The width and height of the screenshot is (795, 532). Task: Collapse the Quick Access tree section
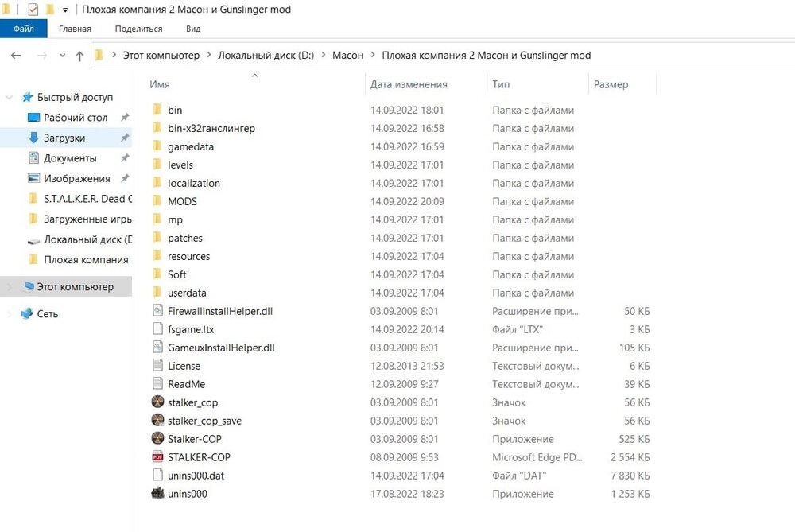[x=9, y=97]
